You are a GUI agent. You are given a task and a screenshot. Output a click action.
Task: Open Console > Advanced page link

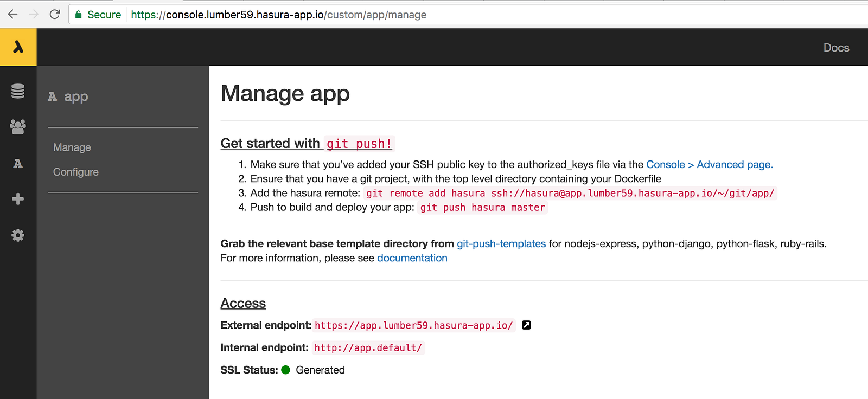pos(710,164)
